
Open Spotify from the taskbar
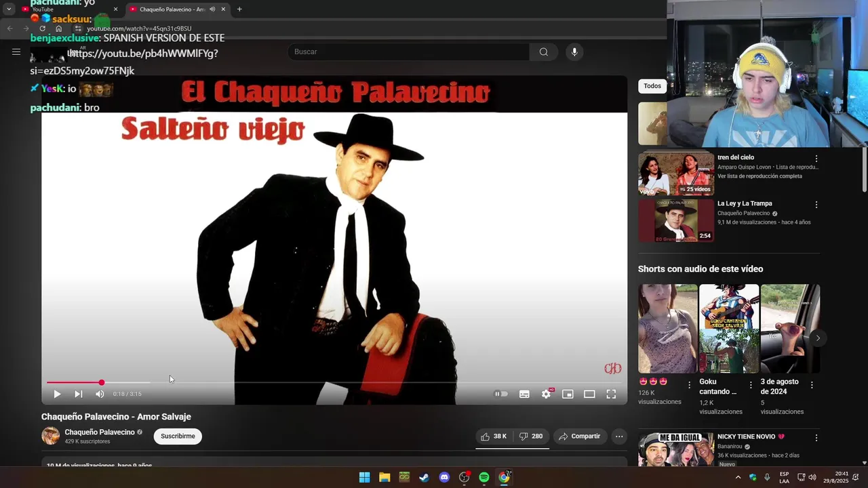(x=484, y=477)
